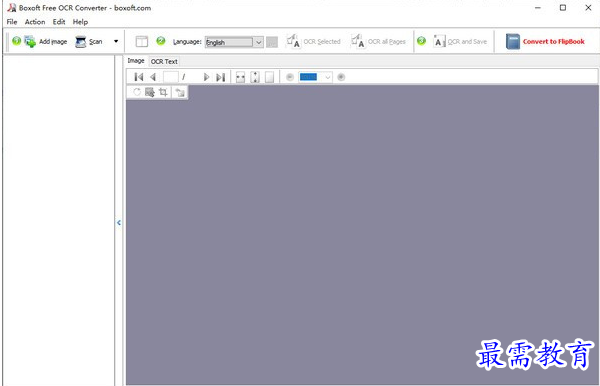
Task: Click the select region icon after crop
Action: (x=180, y=92)
